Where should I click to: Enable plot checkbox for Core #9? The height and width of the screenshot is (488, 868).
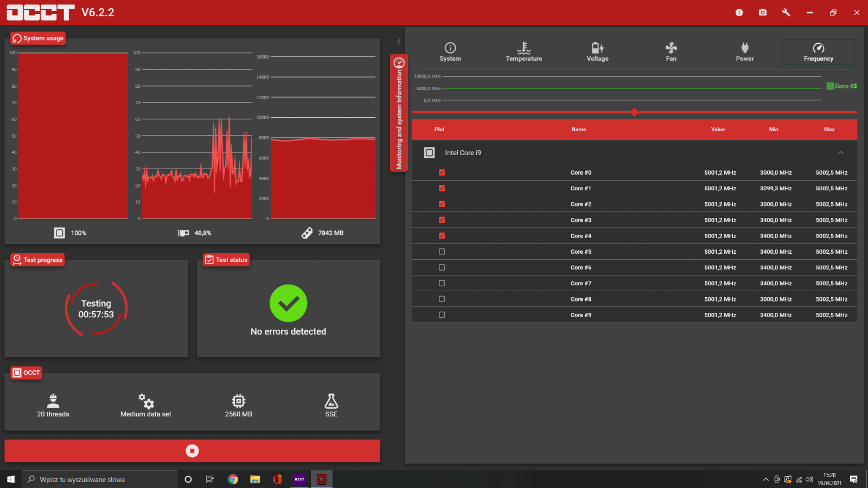[442, 315]
